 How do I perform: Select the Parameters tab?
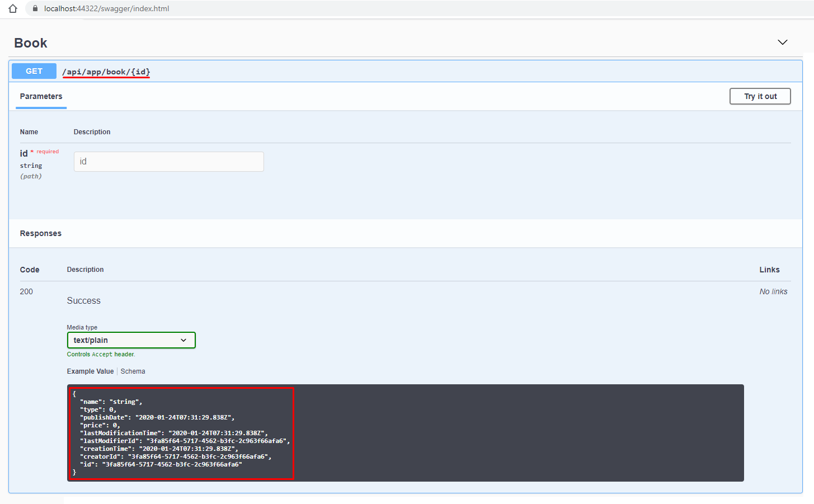(x=41, y=96)
